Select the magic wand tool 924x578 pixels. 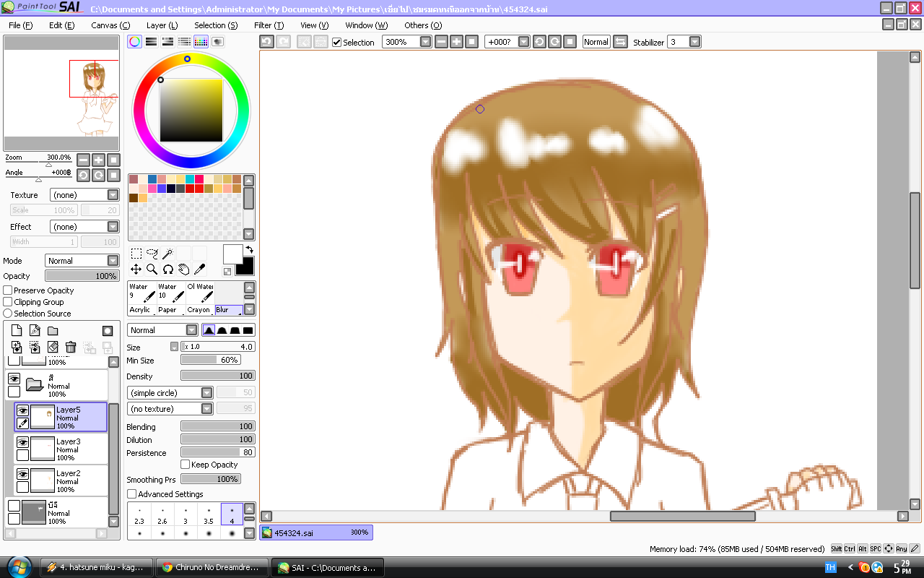click(167, 254)
